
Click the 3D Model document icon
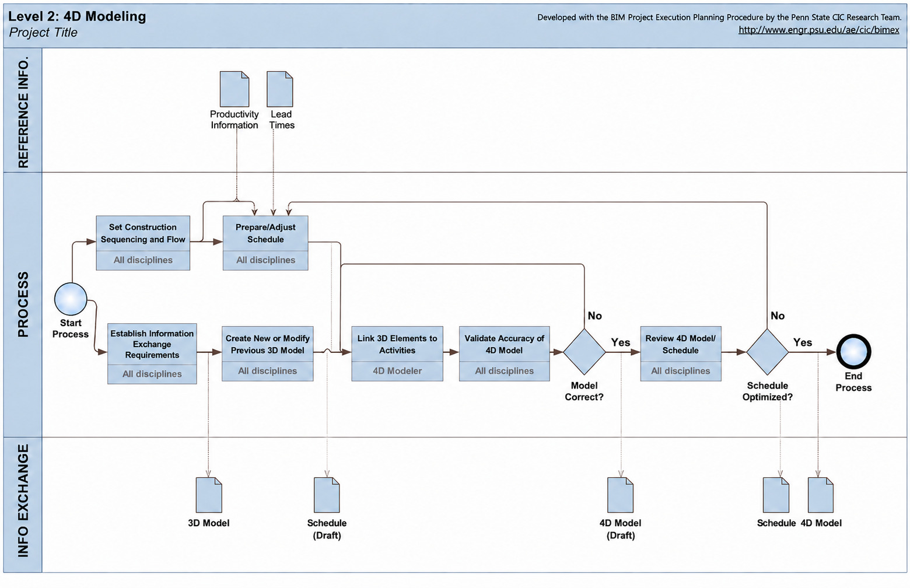[209, 495]
